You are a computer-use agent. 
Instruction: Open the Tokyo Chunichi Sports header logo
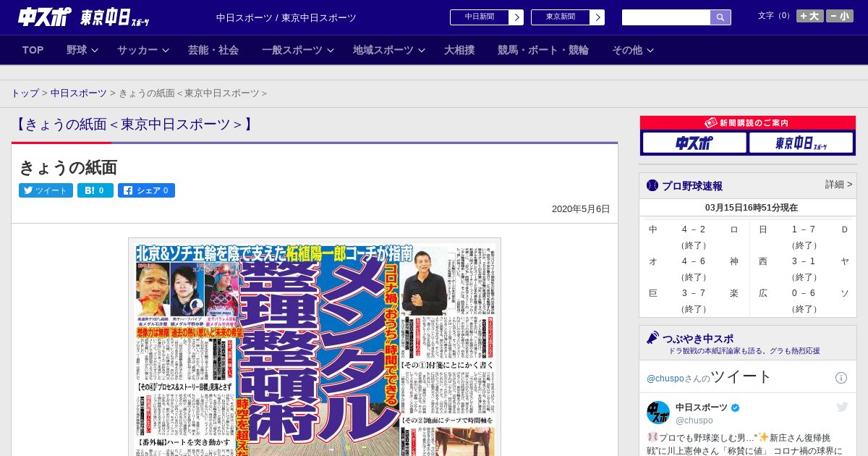click(115, 17)
